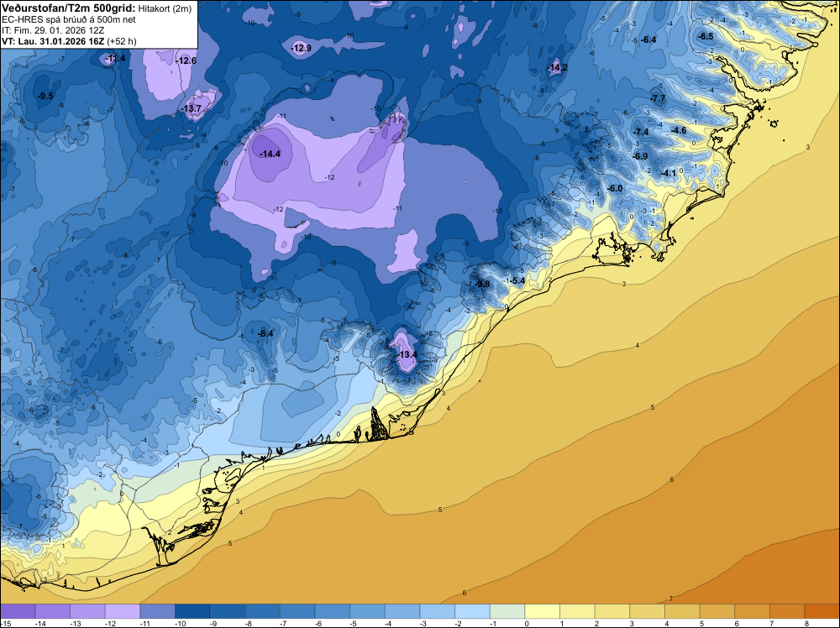Click the legend value -10
The width and height of the screenshot is (840, 628).
tap(180, 623)
